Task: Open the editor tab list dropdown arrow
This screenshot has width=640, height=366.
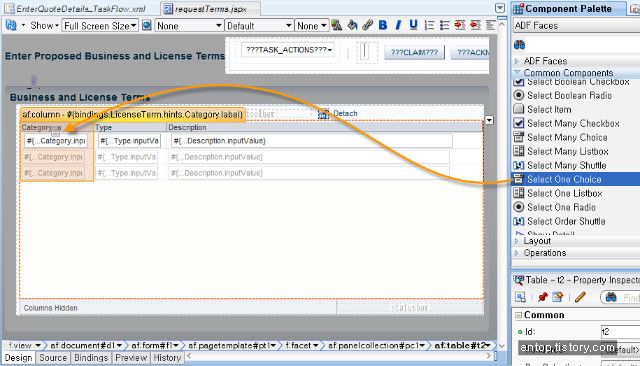Action: pos(500,8)
